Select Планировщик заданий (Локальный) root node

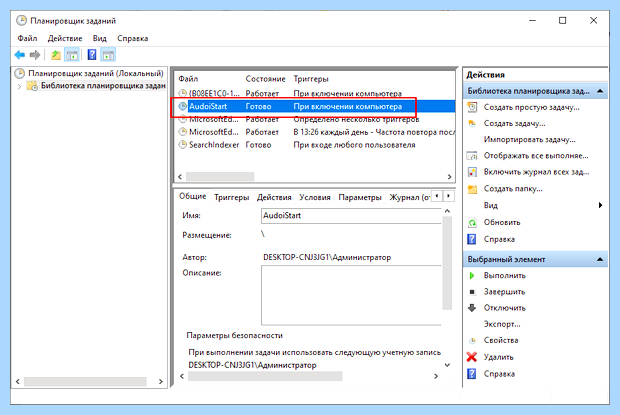tap(96, 73)
